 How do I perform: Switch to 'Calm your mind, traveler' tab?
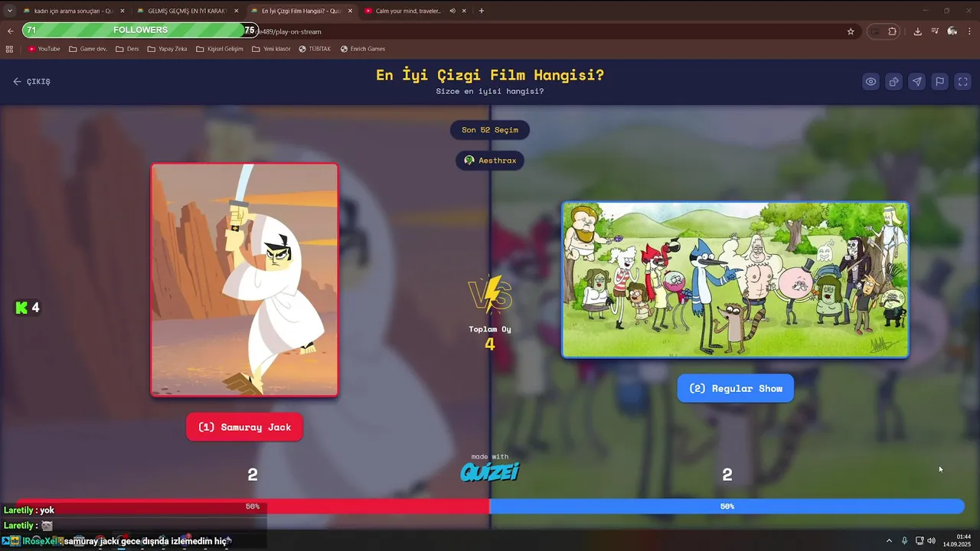point(407,11)
